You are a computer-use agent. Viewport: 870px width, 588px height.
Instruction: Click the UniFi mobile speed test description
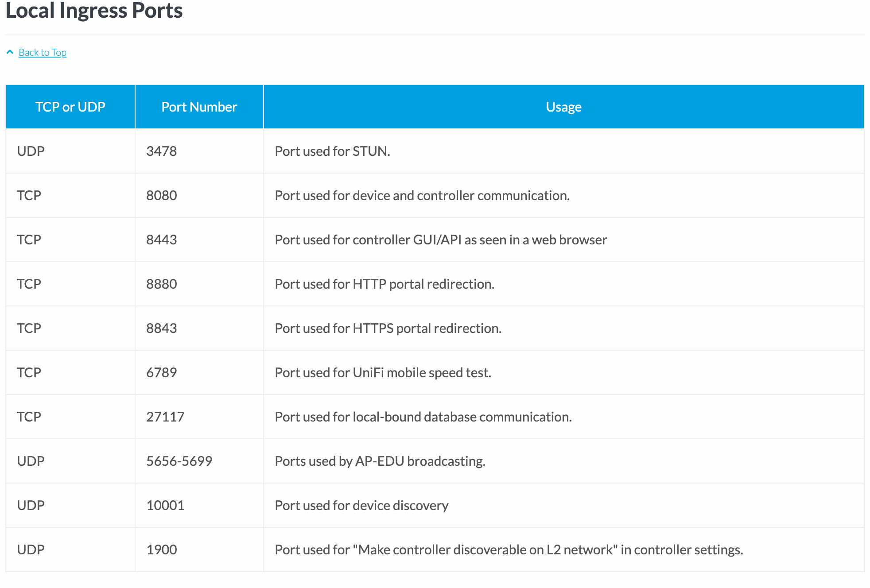(x=383, y=372)
